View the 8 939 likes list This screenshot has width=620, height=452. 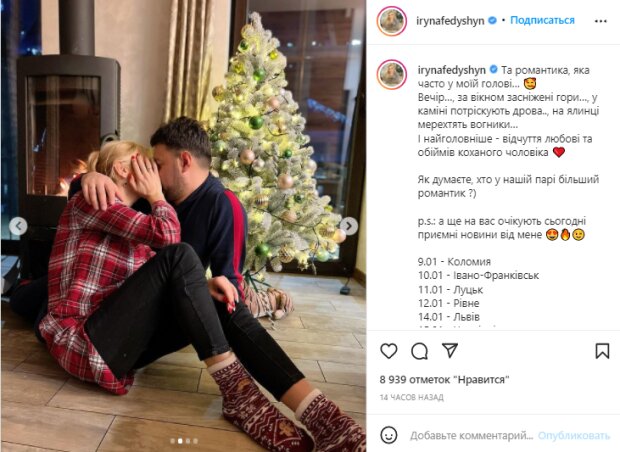(444, 380)
